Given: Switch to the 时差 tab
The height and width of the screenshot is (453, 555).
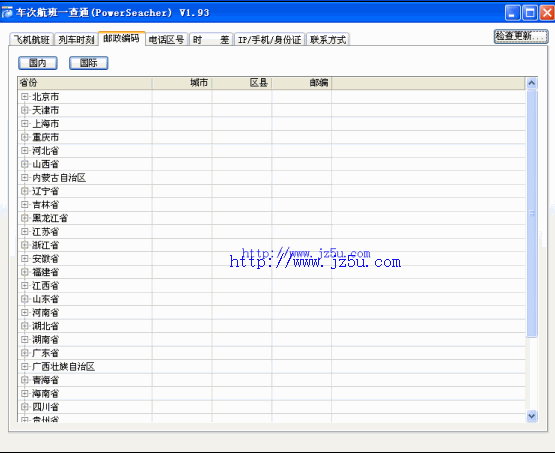Looking at the screenshot, I should 211,39.
